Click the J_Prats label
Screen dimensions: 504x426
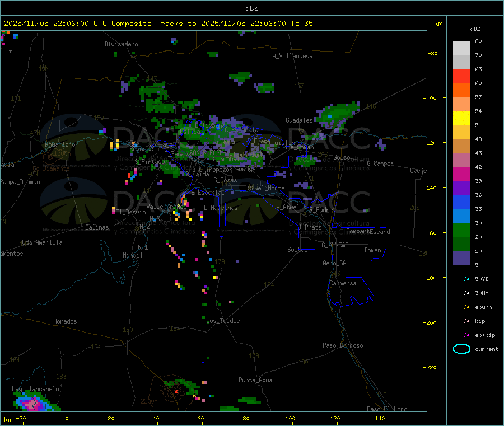[310, 227]
